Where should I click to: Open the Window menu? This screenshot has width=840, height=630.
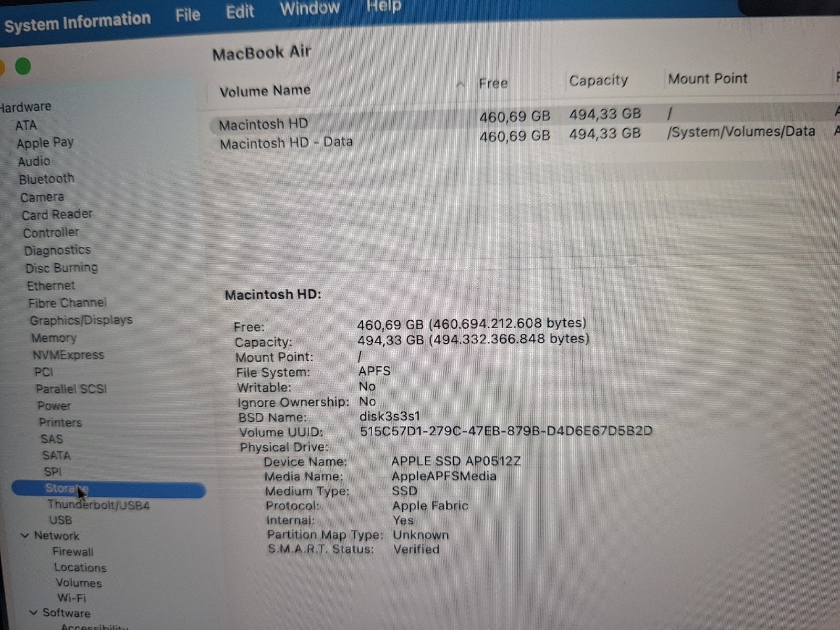310,8
